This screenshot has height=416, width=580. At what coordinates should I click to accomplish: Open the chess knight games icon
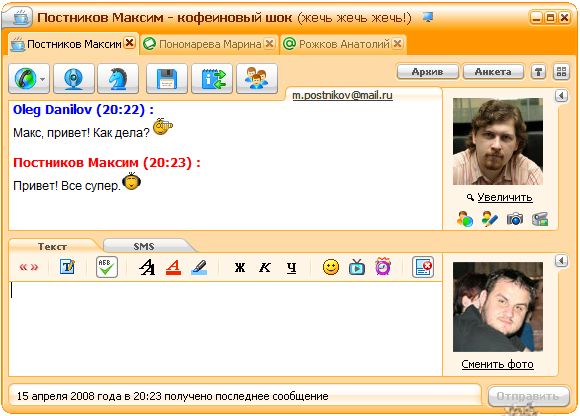point(118,78)
